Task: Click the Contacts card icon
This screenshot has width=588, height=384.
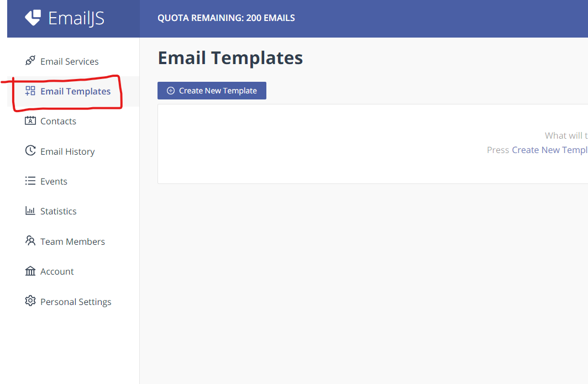Action: coord(30,120)
